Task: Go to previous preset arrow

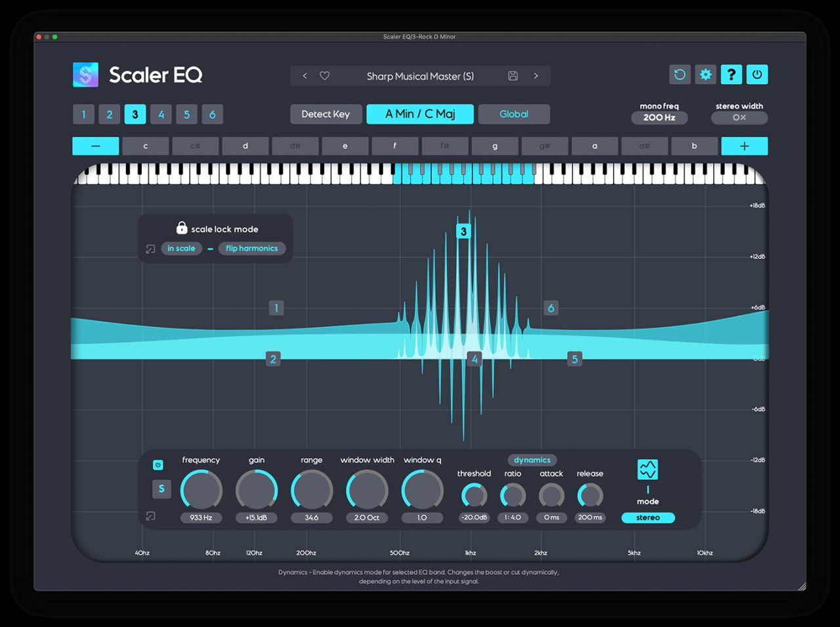Action: (305, 76)
